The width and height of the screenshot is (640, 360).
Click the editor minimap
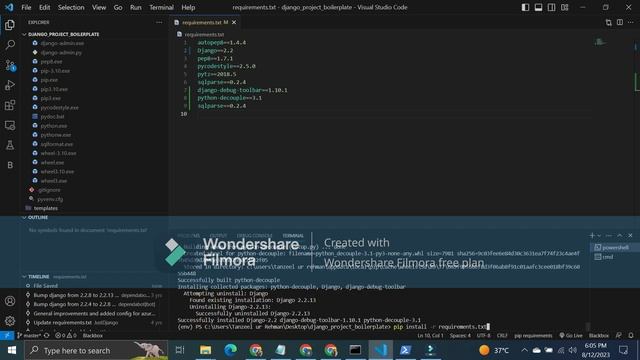[x=600, y=42]
